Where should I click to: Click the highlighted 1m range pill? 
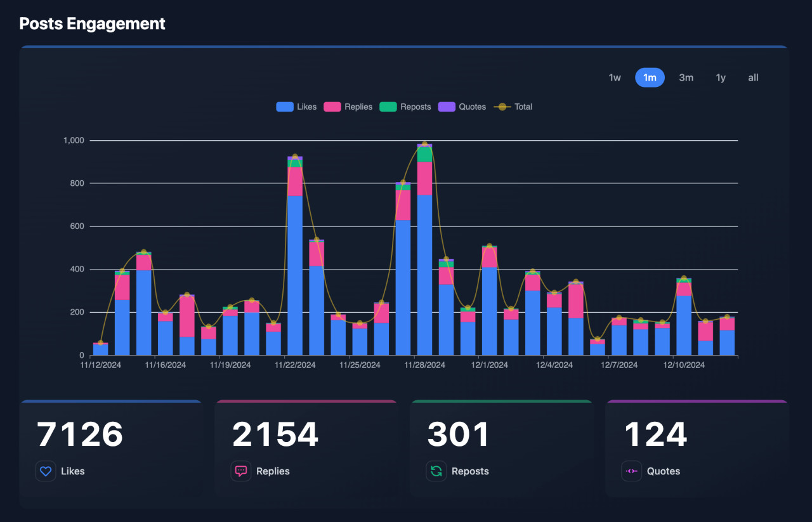[650, 77]
